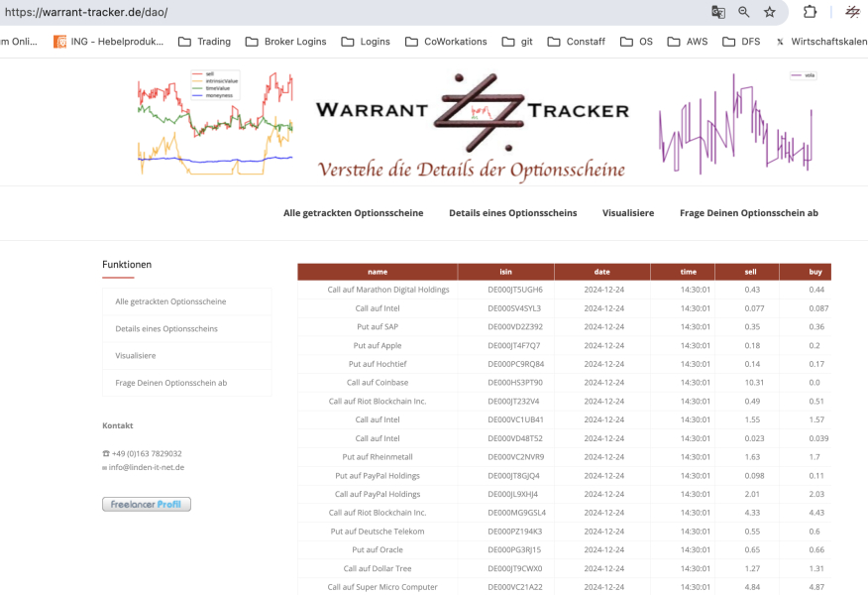The image size is (868, 595).
Task: Open the Trading bookmarks folder
Action: (x=204, y=42)
